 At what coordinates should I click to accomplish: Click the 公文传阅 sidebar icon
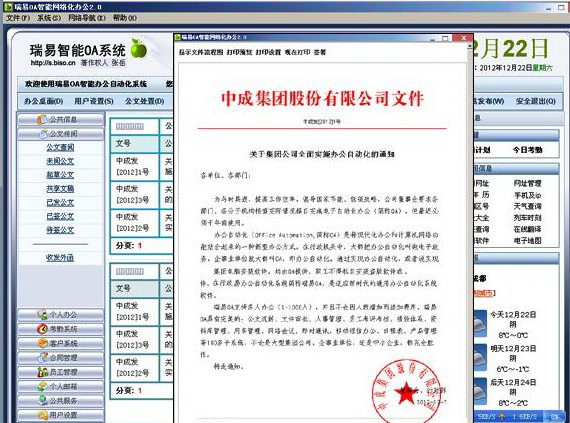click(x=43, y=134)
